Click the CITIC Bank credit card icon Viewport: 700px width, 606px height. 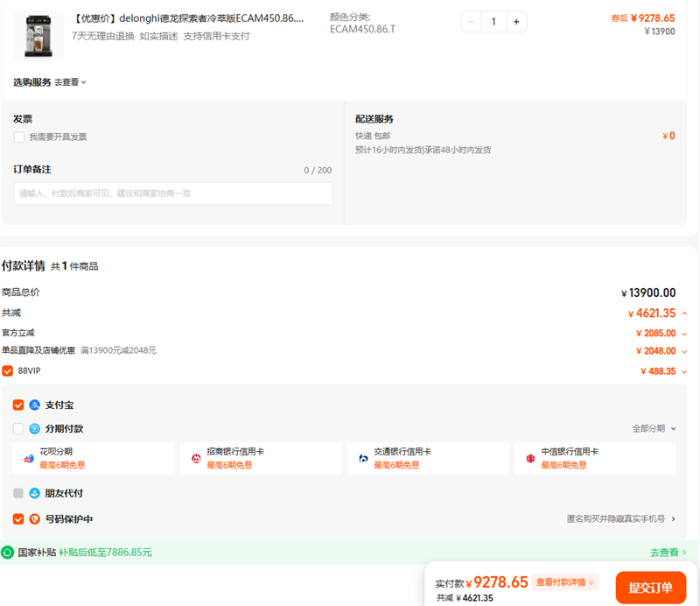(530, 458)
